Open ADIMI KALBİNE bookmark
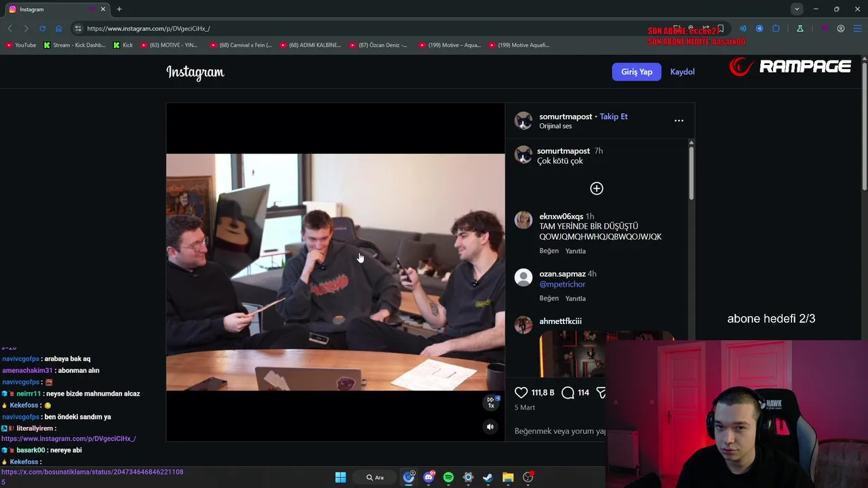Screen dimensions: 868x488 click(x=310, y=45)
